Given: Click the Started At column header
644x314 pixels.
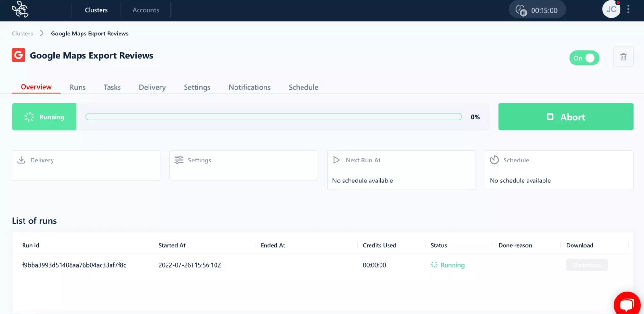Looking at the screenshot, I should click(172, 245).
